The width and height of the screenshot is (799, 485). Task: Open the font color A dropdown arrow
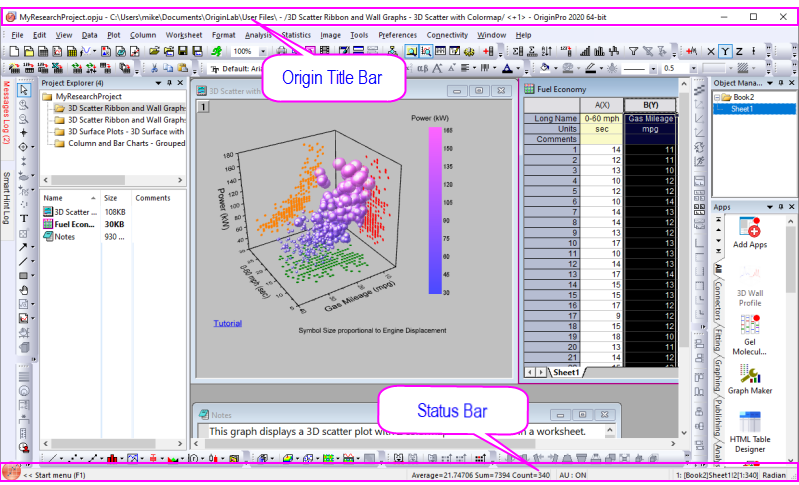(x=518, y=68)
